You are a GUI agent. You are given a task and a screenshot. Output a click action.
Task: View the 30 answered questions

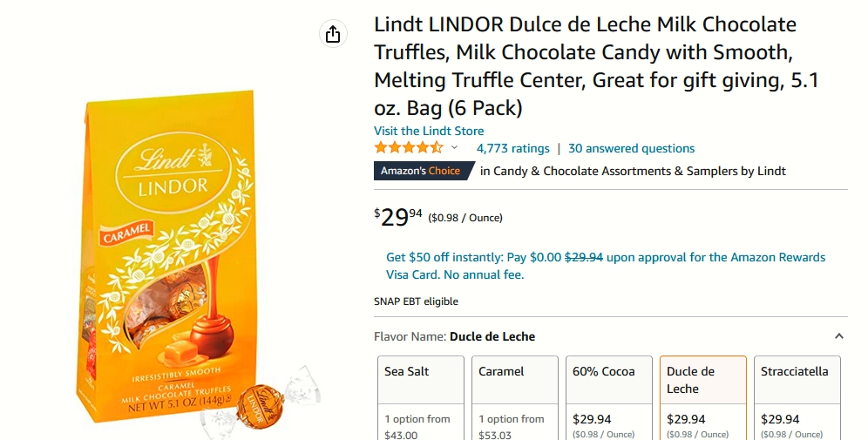(x=631, y=148)
